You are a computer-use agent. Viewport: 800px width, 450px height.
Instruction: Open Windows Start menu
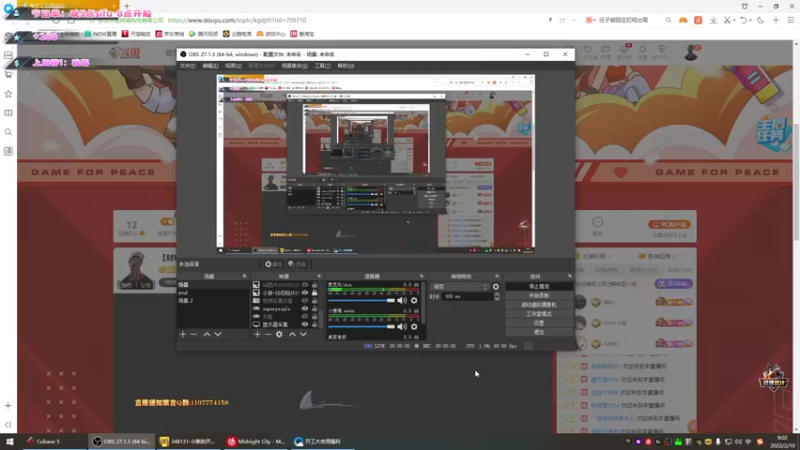pyautogui.click(x=9, y=441)
